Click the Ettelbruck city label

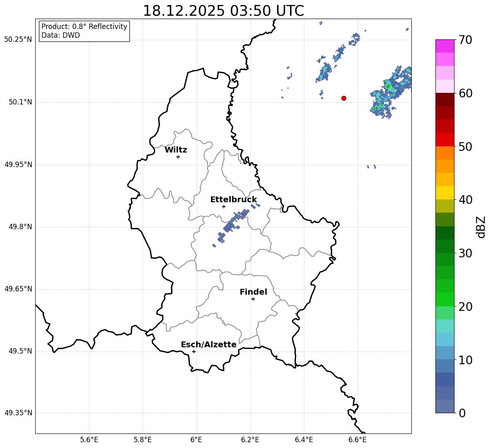tap(233, 200)
